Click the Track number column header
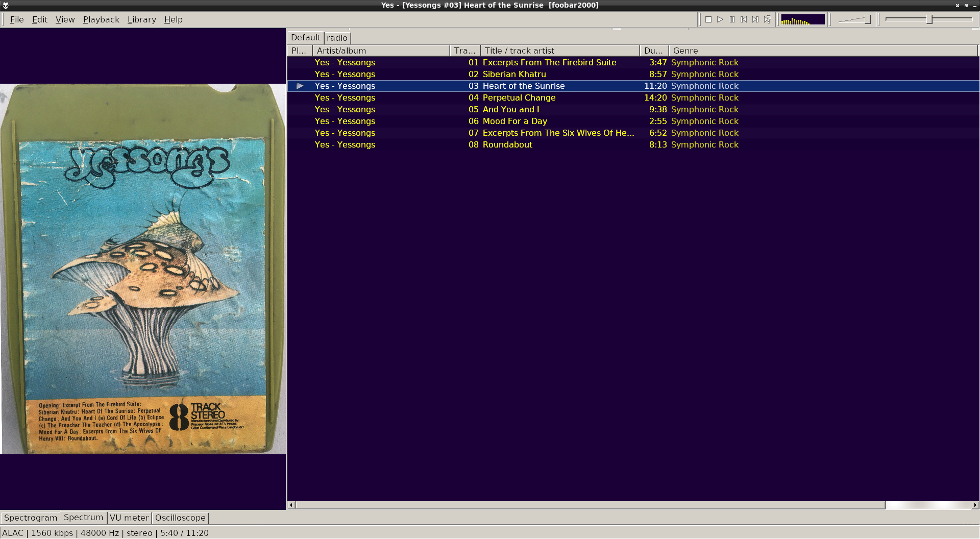This screenshot has height=539, width=980. 465,51
